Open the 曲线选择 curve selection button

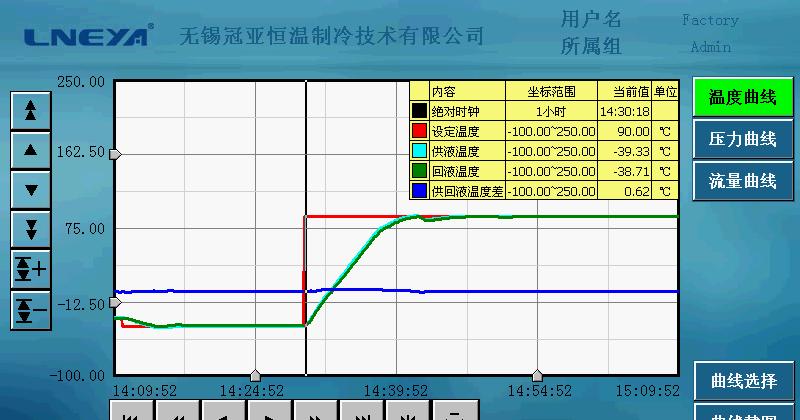[x=742, y=381]
